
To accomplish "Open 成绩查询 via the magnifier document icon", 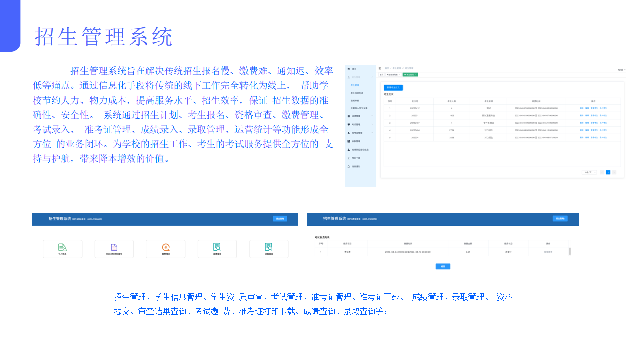I will [x=217, y=247].
